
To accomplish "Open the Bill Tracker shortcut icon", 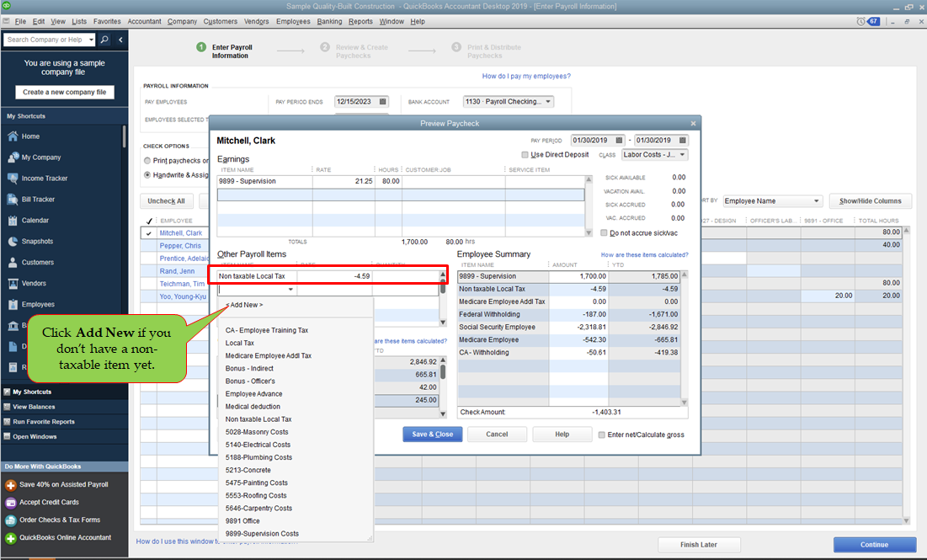I will coord(13,200).
